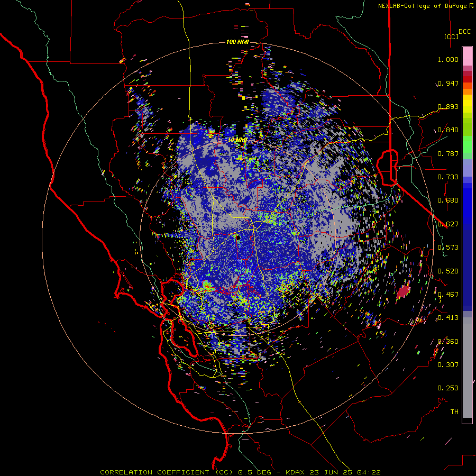Click the 50 NMI range ring label
Image resolution: width=476 pixels, height=476 pixels.
[x=237, y=140]
